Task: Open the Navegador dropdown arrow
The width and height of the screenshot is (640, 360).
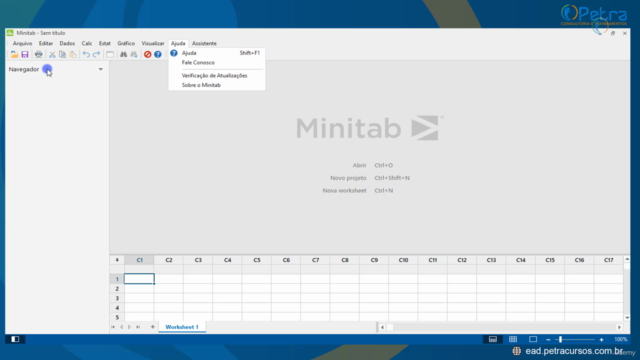Action: (x=100, y=69)
